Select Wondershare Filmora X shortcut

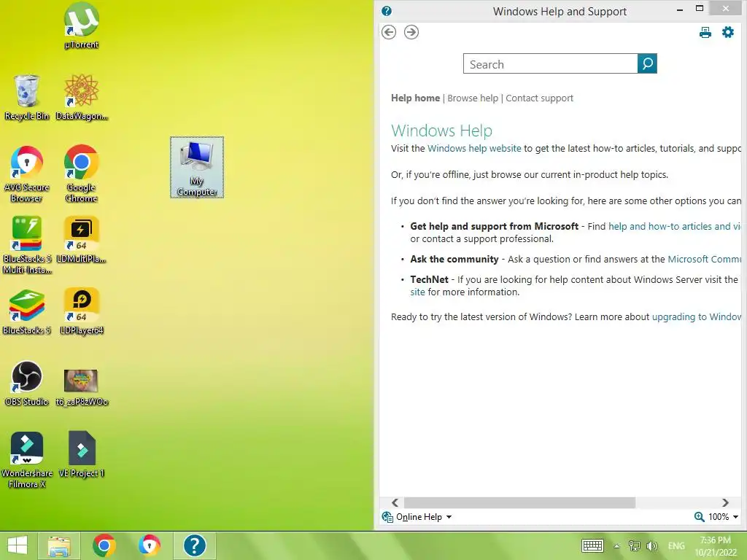(x=27, y=460)
